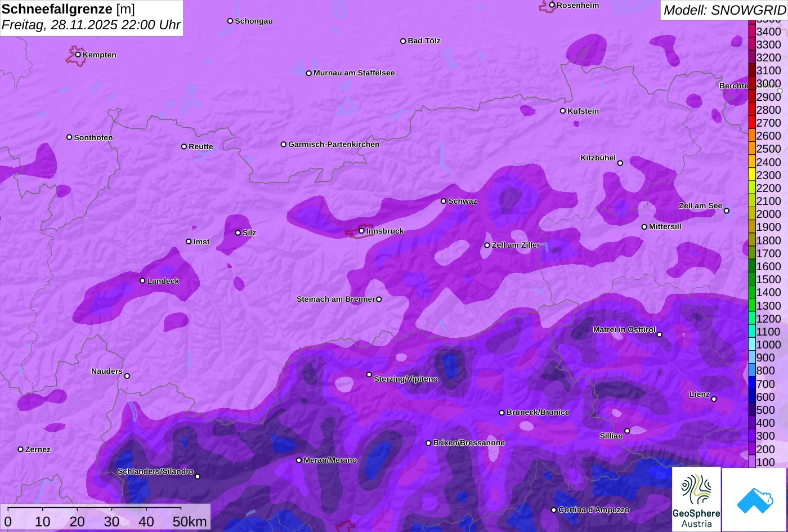Viewport: 788px width, 532px height.
Task: Click the Sterzing/Vipiteno marker dot
Action: coord(369,374)
